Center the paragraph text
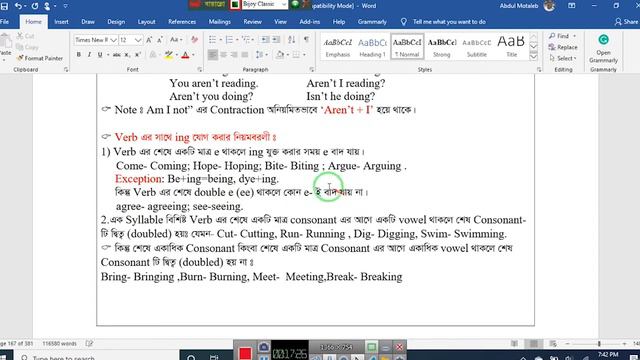 [224, 55]
